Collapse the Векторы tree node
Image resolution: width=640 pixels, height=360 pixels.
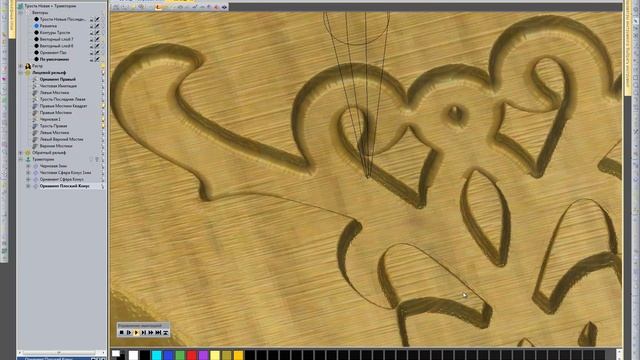coord(20,13)
